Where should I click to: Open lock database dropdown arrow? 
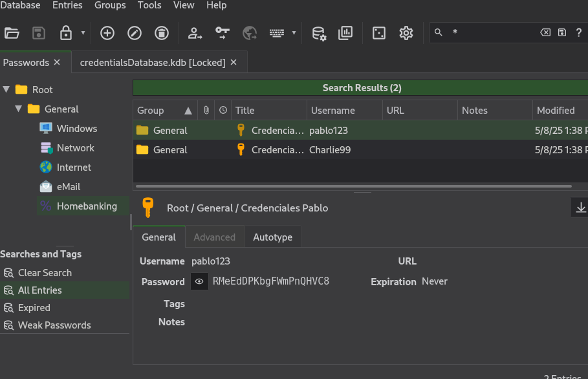coord(83,33)
